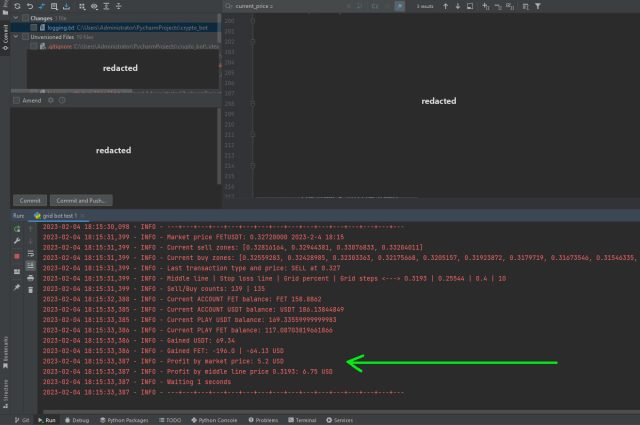Click the wrench icon in Run panel

[17, 241]
